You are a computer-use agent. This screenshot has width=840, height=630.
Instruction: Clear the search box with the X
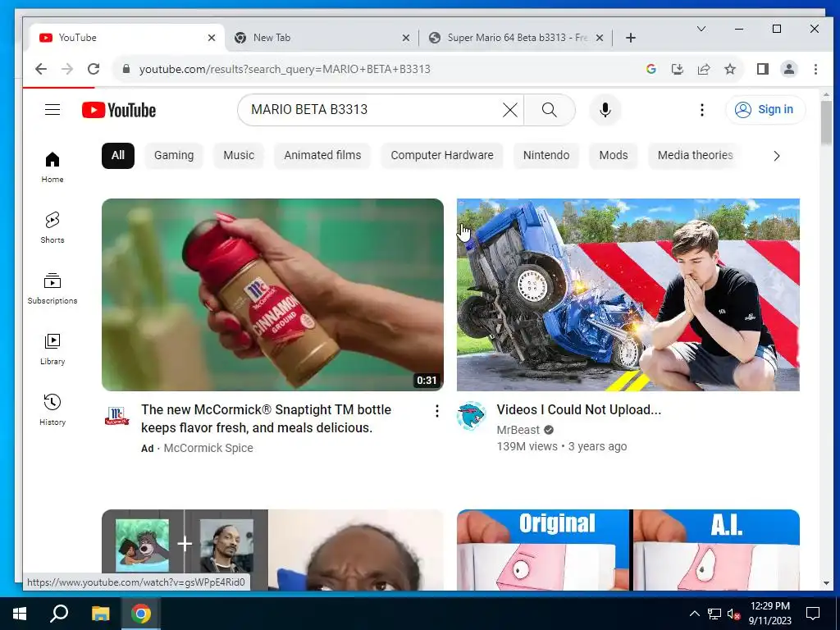tap(510, 110)
